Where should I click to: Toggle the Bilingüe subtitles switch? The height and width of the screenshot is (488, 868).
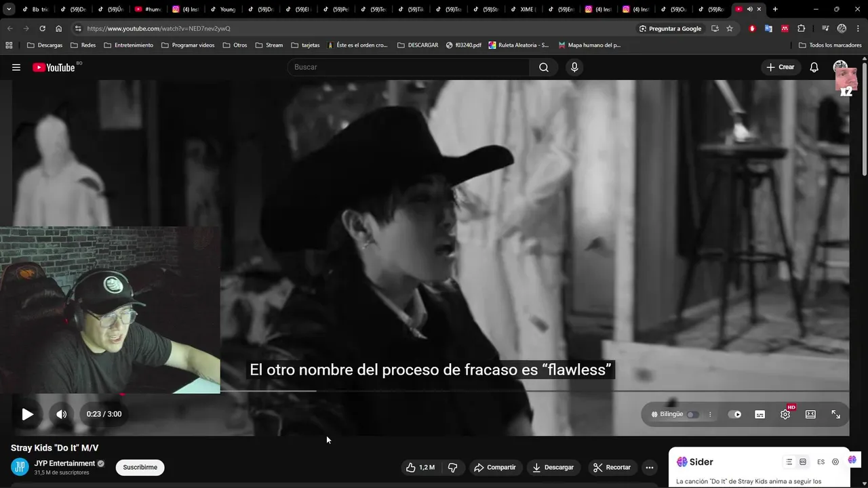pos(692,414)
